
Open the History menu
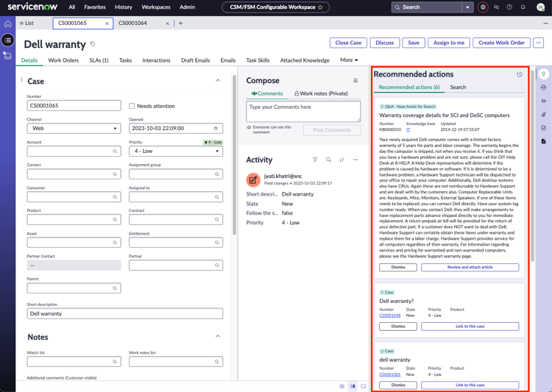pos(124,7)
